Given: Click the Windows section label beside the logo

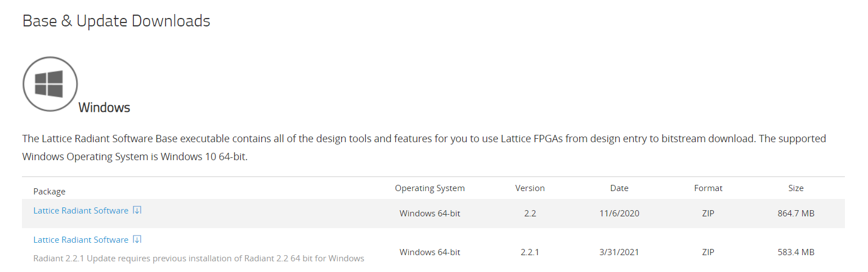Looking at the screenshot, I should [104, 107].
